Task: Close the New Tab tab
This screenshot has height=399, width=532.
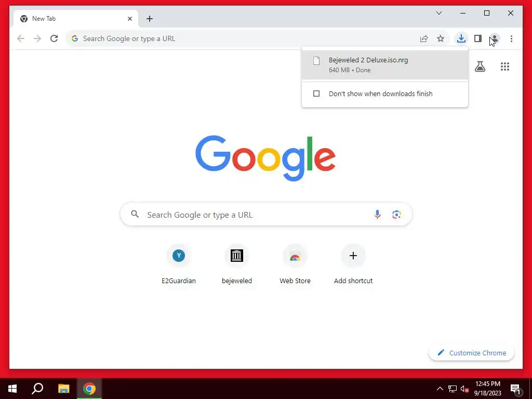Action: [129, 19]
